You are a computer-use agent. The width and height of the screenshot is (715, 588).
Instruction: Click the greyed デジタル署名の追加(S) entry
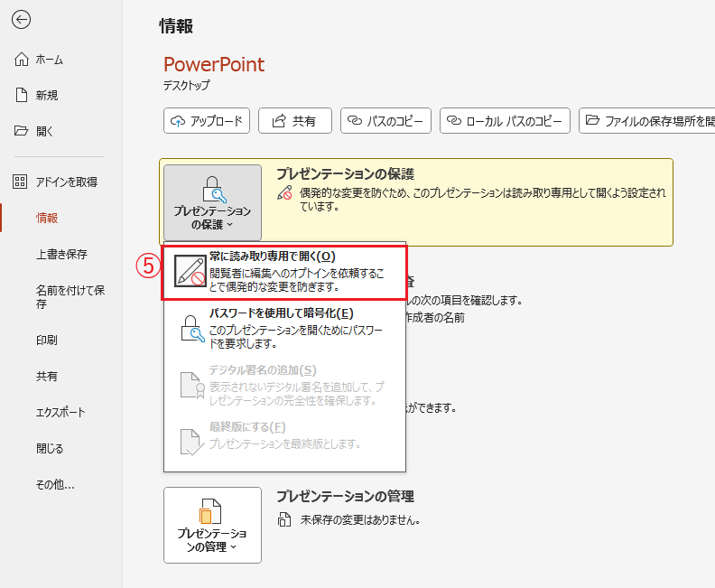click(x=284, y=386)
